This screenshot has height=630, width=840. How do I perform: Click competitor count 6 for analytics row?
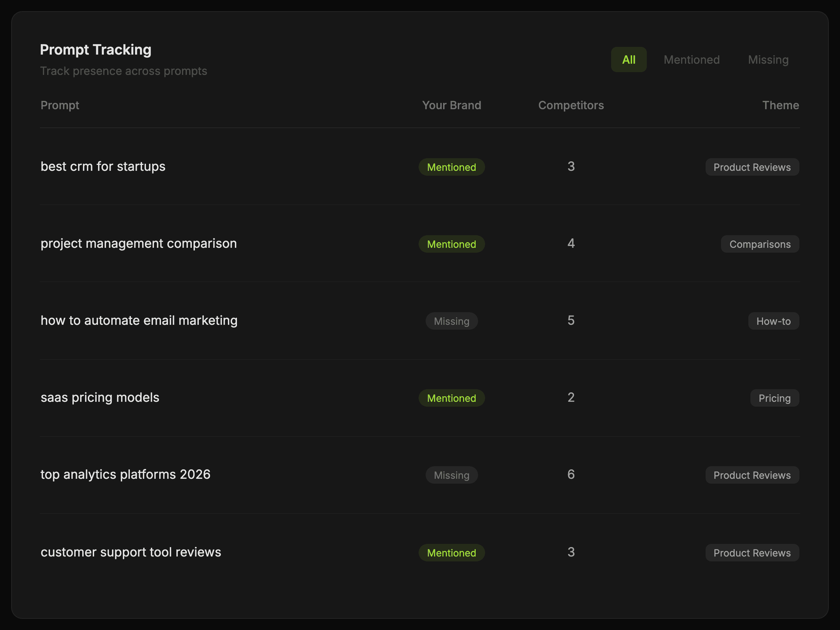pos(570,474)
